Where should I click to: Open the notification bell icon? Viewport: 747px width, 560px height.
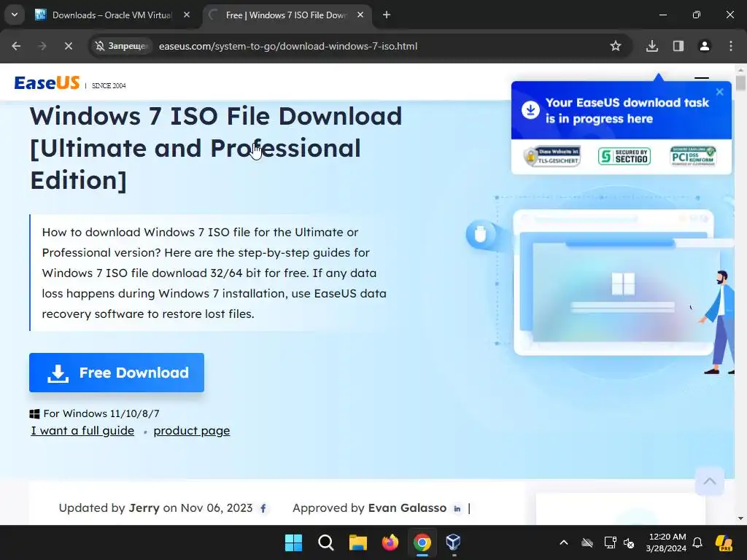(x=697, y=542)
